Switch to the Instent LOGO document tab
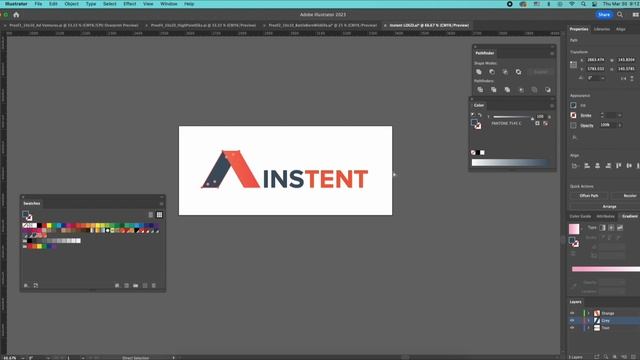Viewport: 640px width, 360px height. coord(429,25)
